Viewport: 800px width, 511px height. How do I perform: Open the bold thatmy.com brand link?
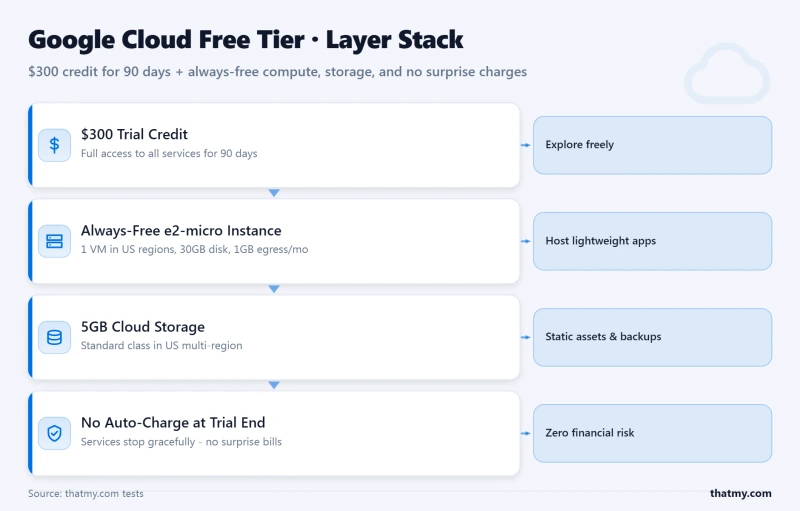(740, 494)
